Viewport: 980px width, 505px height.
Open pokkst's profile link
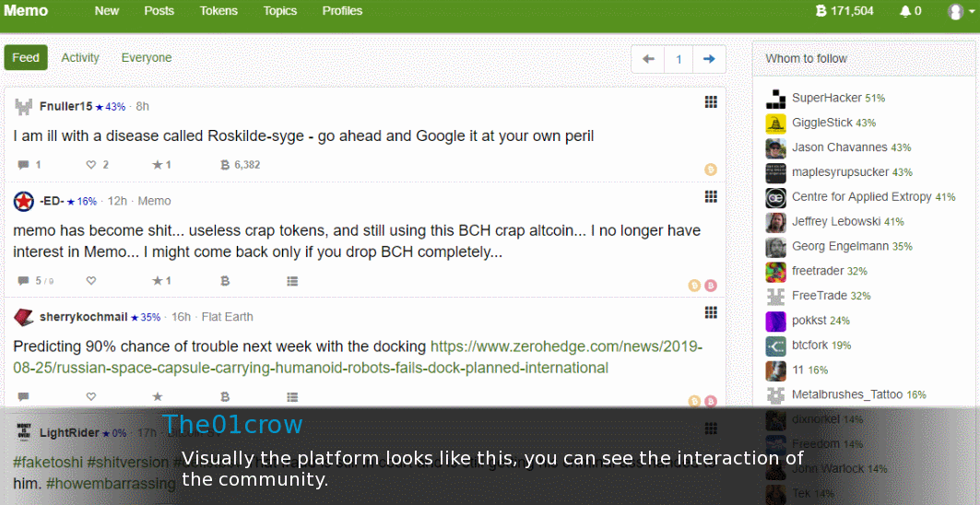809,321
